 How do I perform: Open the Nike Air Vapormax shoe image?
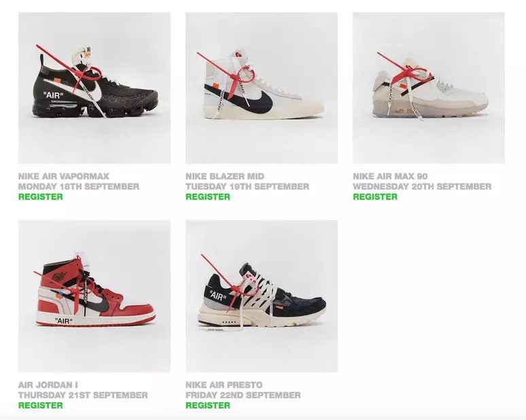click(x=94, y=88)
